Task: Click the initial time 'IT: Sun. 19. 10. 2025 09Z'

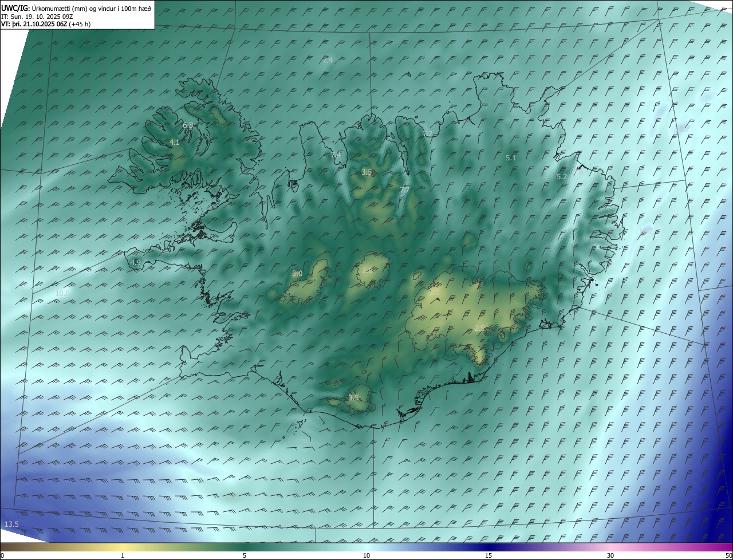Action: click(37, 17)
